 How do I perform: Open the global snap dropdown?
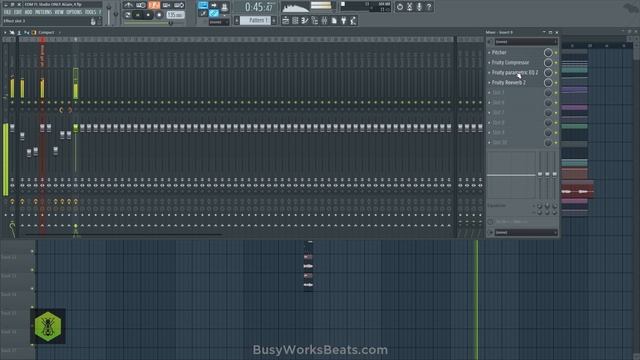pos(219,22)
